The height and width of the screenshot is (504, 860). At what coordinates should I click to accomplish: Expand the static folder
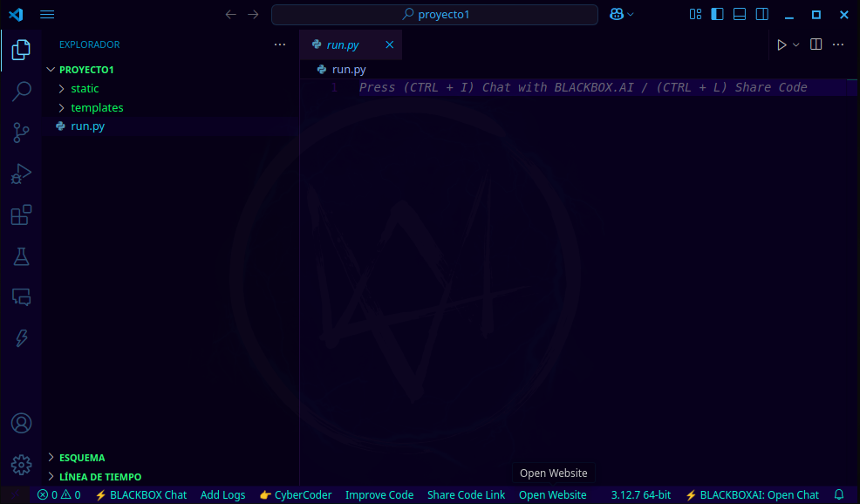pyautogui.click(x=85, y=89)
